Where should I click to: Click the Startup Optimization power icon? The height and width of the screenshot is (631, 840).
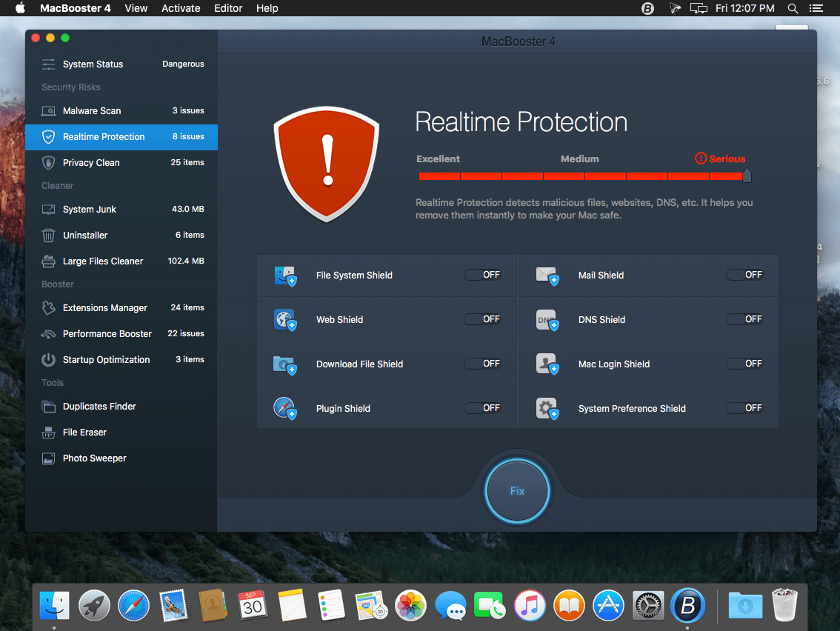[48, 359]
